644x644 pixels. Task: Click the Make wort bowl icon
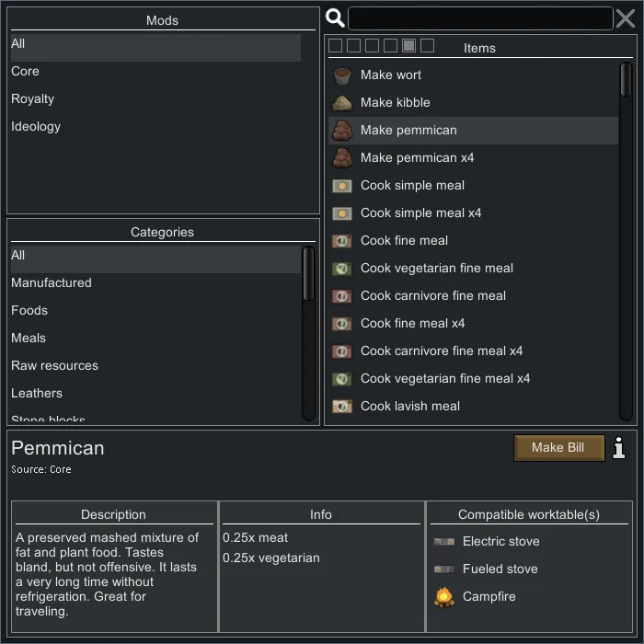[x=342, y=75]
